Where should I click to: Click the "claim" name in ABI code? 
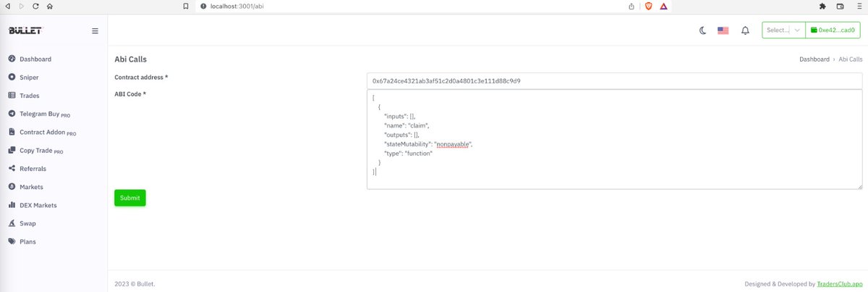coord(419,125)
